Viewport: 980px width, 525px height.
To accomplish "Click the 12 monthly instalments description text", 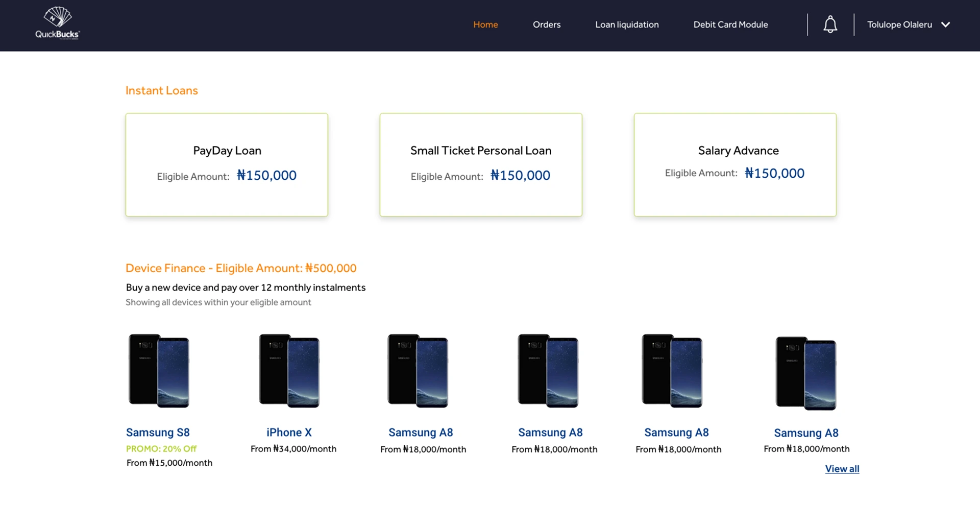I will tap(246, 288).
